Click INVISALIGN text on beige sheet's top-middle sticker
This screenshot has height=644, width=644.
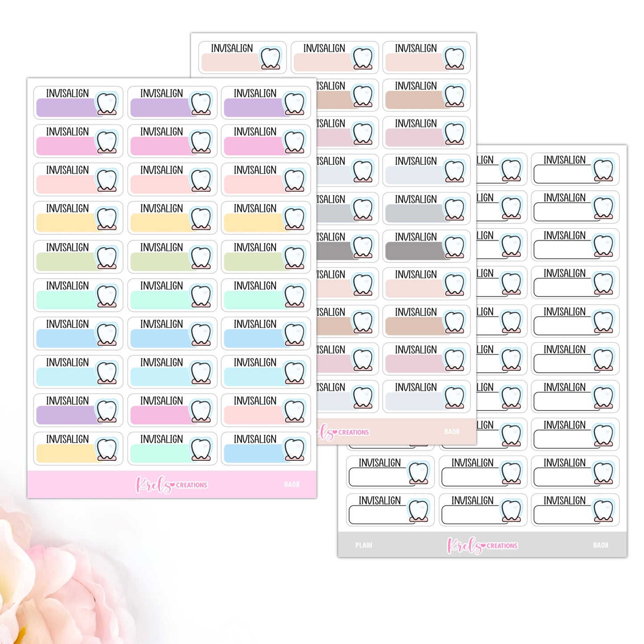tap(324, 48)
